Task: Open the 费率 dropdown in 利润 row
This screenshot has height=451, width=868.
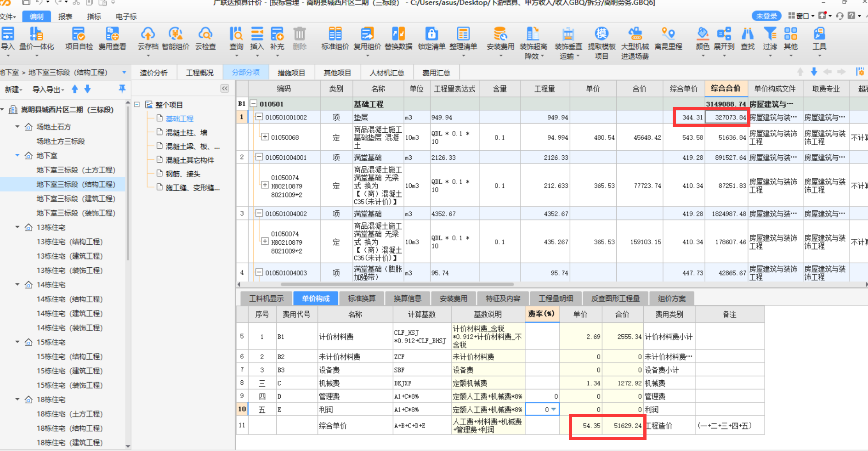Action: coord(554,409)
